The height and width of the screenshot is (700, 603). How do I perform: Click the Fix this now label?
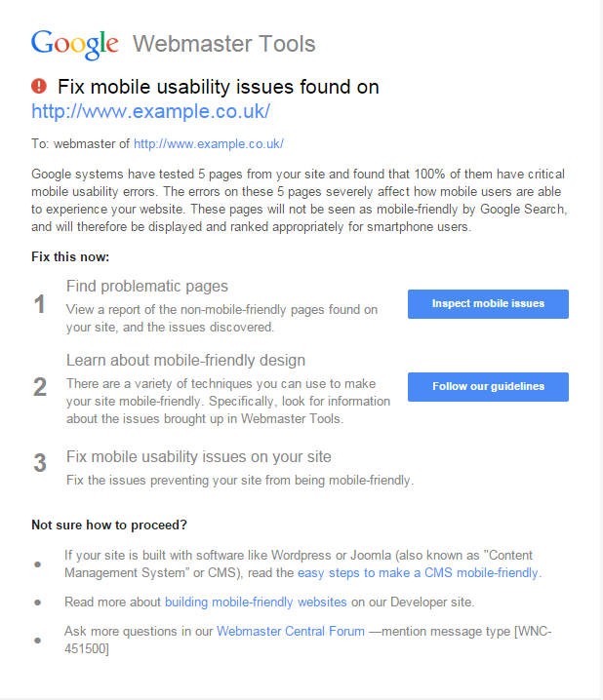(x=70, y=257)
